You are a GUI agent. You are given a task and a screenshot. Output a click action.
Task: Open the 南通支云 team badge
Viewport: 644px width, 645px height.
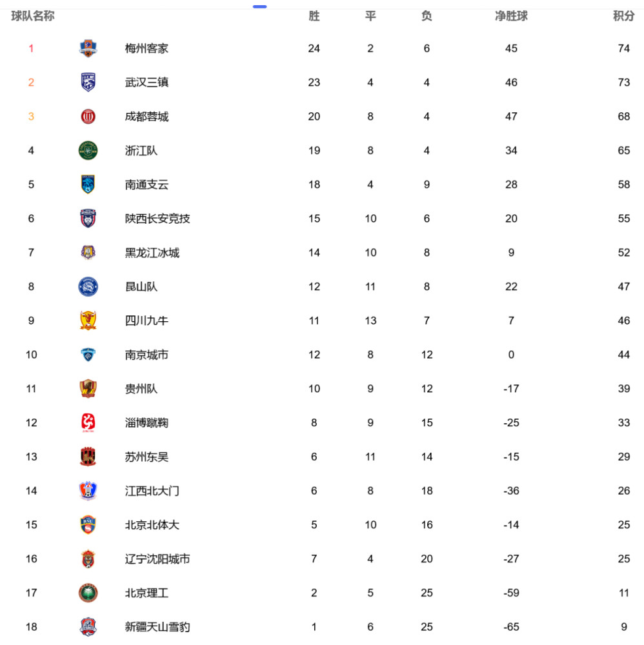tap(88, 184)
